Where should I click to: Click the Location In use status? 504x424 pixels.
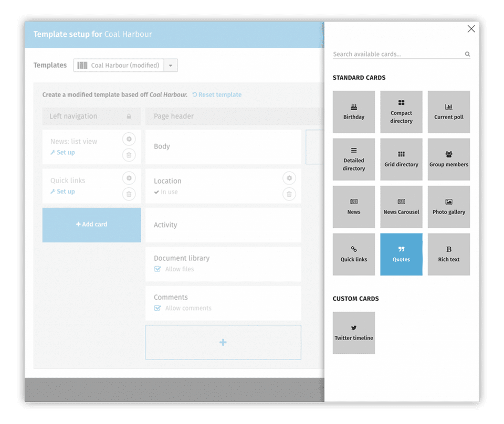point(166,192)
